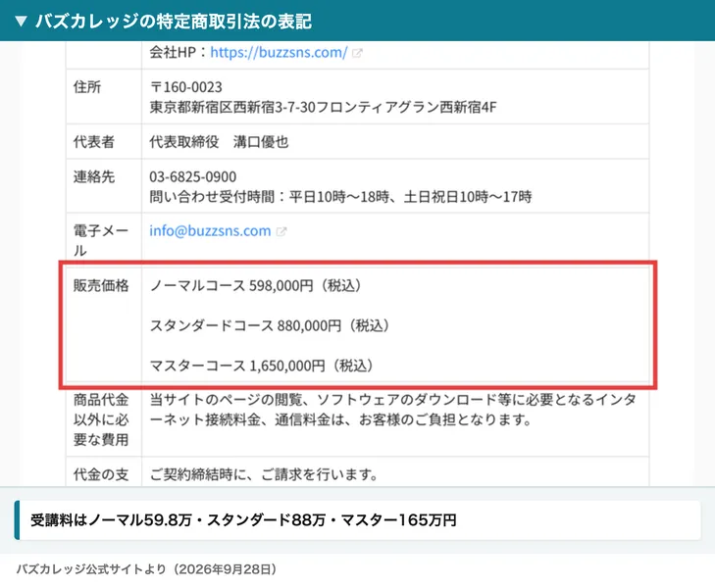The image size is (715, 588).
Task: Select the address 東京都新宿区西新宿3-7-30 line
Action: (x=323, y=107)
